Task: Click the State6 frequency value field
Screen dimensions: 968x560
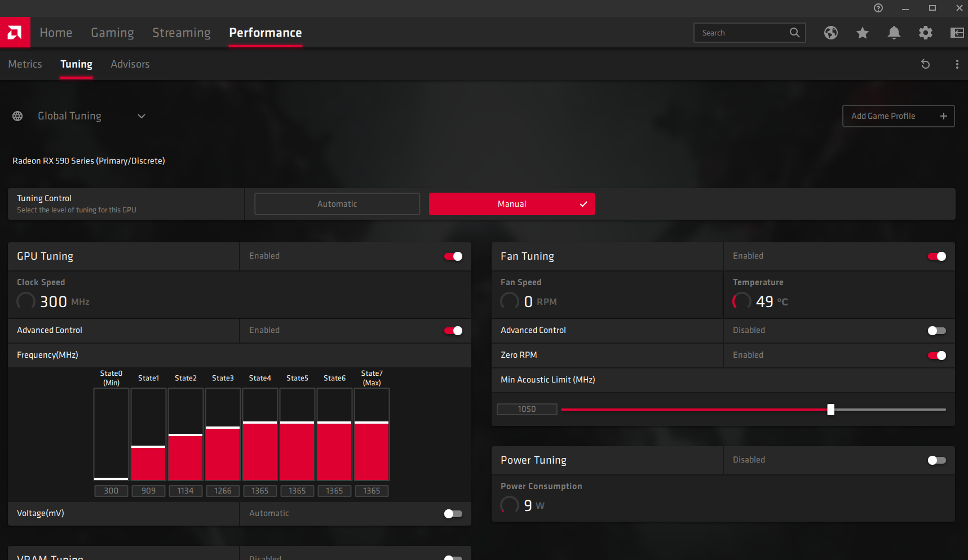Action: (x=334, y=491)
